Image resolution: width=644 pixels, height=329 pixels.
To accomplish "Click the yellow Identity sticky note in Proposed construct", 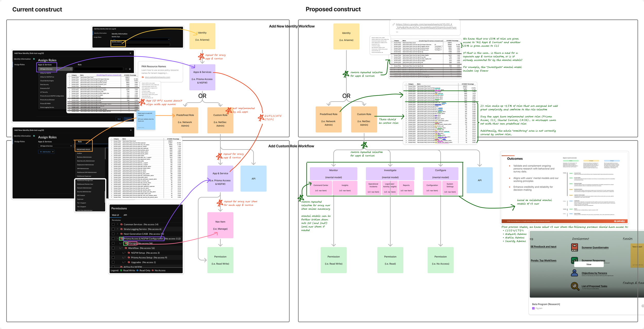I will (x=346, y=36).
